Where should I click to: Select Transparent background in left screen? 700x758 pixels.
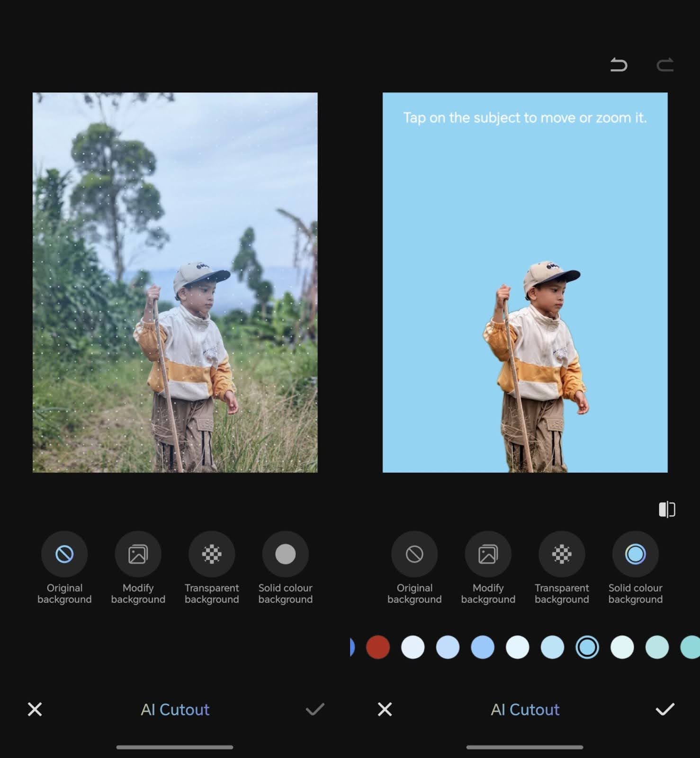click(x=212, y=568)
